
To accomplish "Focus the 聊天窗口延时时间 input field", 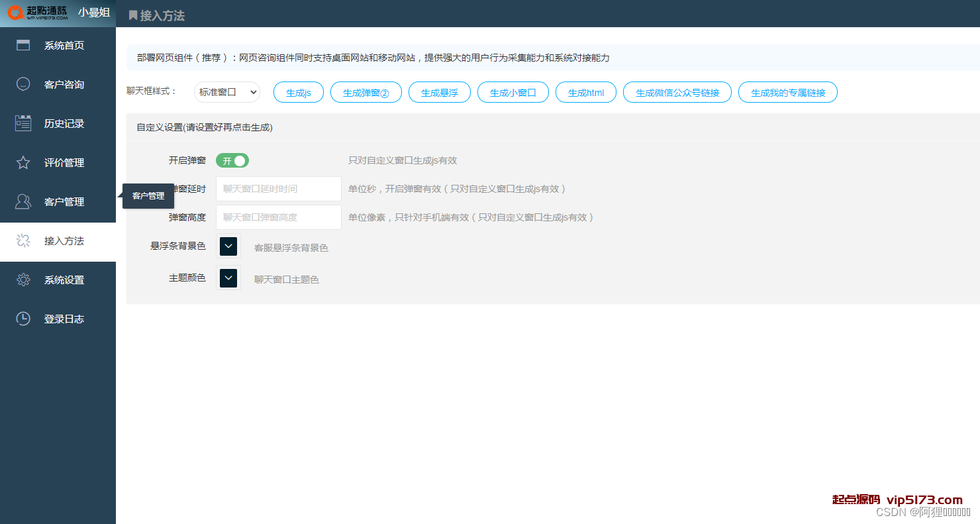I will [279, 189].
